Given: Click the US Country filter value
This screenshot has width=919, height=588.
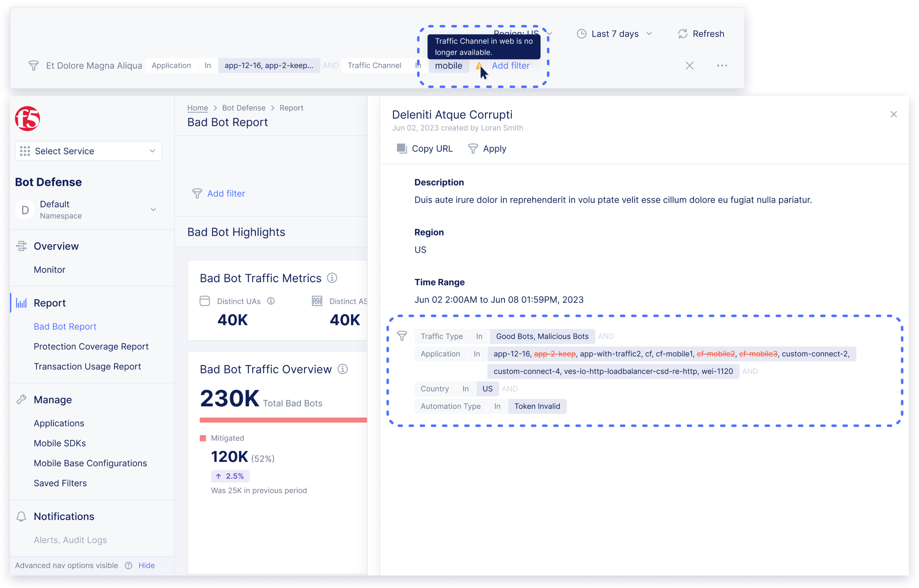Looking at the screenshot, I should pos(487,389).
